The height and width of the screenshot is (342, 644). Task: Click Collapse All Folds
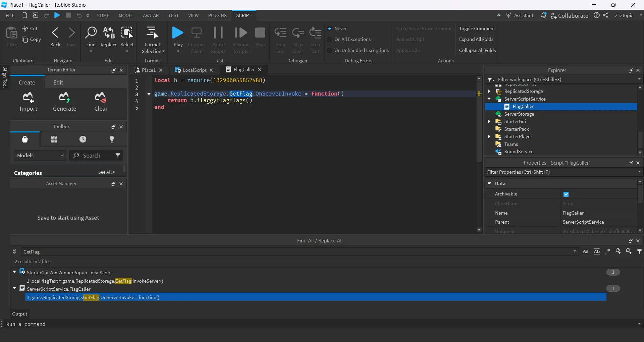[x=477, y=51]
